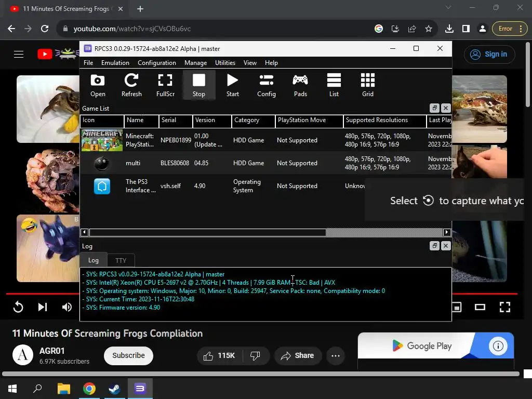Screen dimensions: 532x399
Task: Open a new Chrome tab
Action: tap(140, 9)
